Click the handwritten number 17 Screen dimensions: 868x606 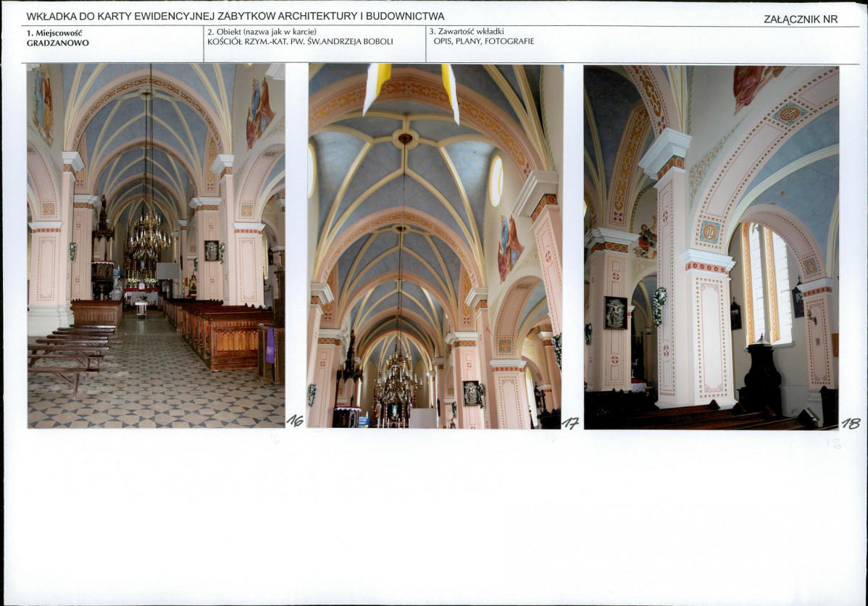click(570, 424)
